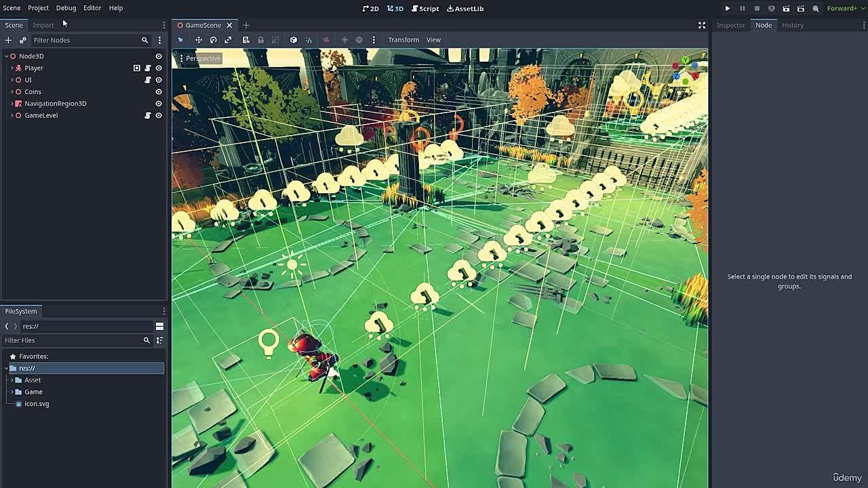The height and width of the screenshot is (488, 868).
Task: Switch to the Inspector tab
Action: (731, 25)
